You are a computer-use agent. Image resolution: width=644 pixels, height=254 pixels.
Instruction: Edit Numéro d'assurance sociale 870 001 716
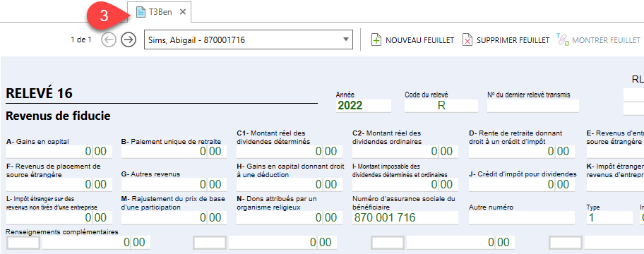405,217
